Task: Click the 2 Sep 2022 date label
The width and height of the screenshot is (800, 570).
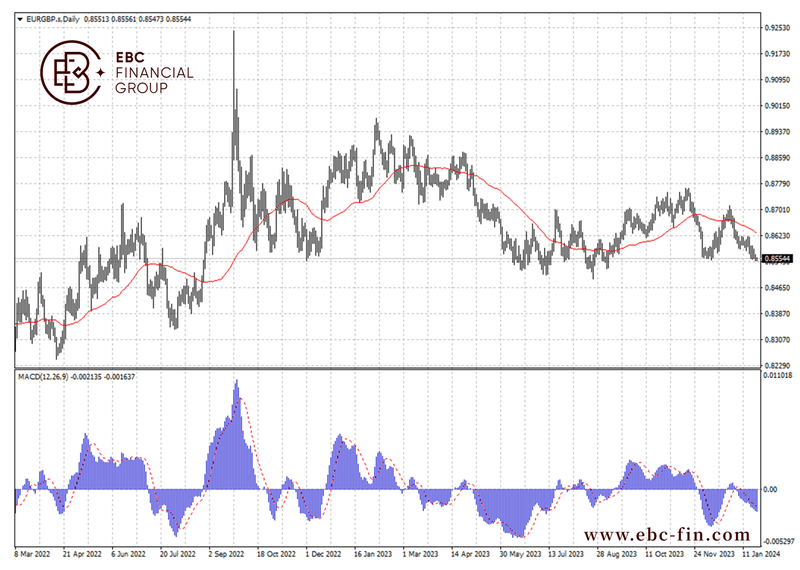Action: click(x=226, y=551)
